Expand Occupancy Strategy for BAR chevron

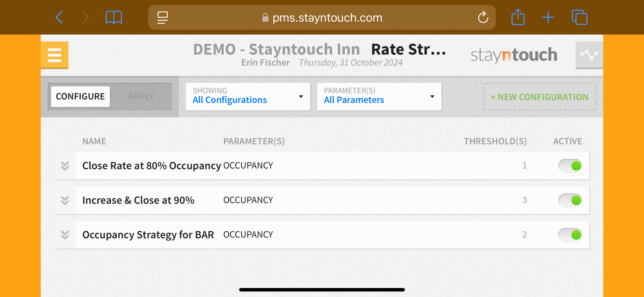click(x=65, y=235)
